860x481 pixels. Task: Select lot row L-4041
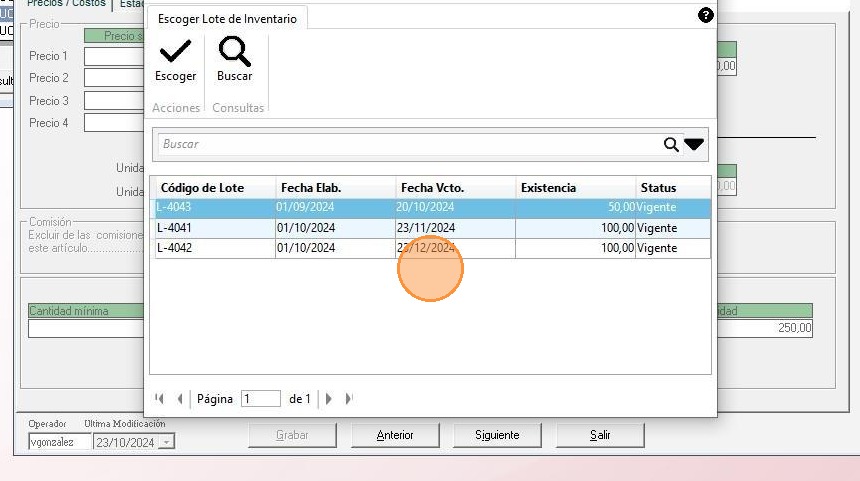[433, 228]
